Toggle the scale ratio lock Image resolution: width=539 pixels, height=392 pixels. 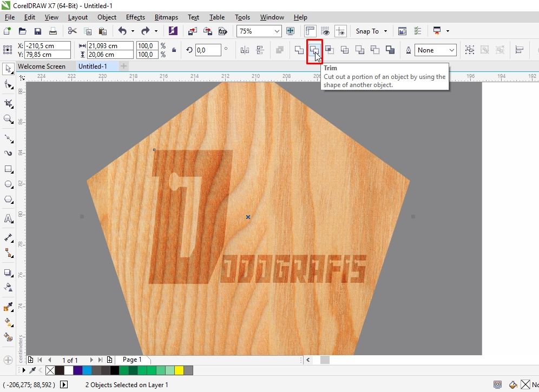[x=174, y=50]
